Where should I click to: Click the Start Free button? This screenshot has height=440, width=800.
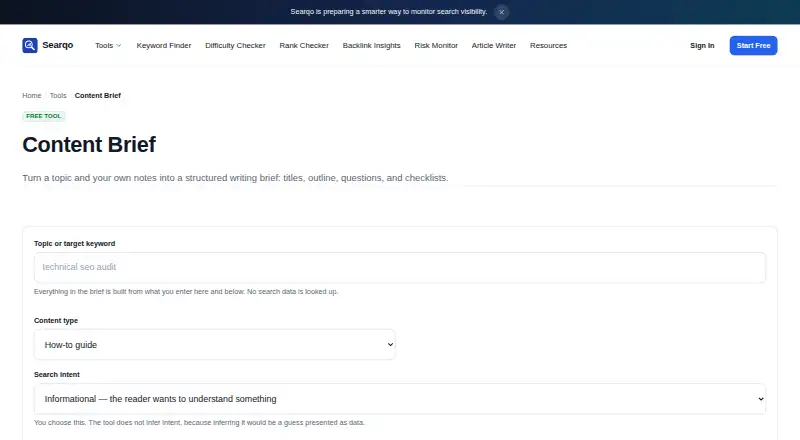[x=753, y=45]
